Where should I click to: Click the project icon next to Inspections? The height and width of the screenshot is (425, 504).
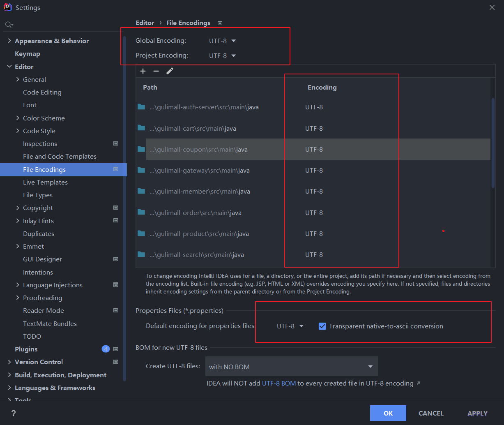click(x=116, y=143)
